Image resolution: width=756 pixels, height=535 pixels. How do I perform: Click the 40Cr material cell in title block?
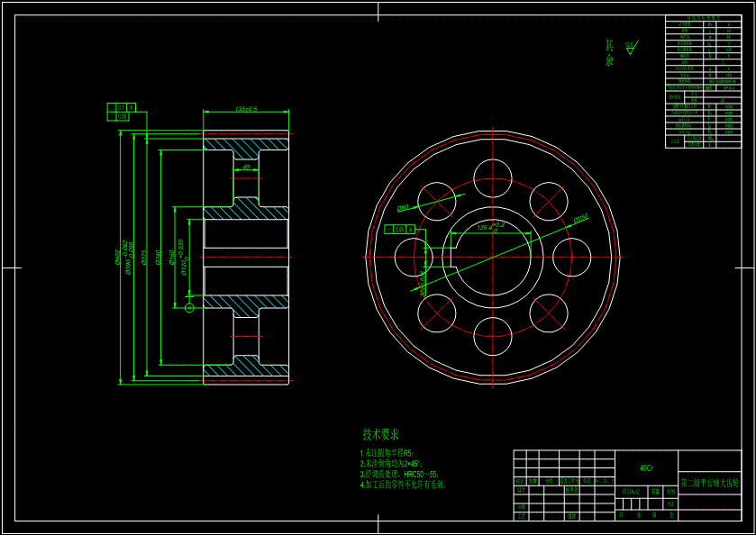[647, 468]
